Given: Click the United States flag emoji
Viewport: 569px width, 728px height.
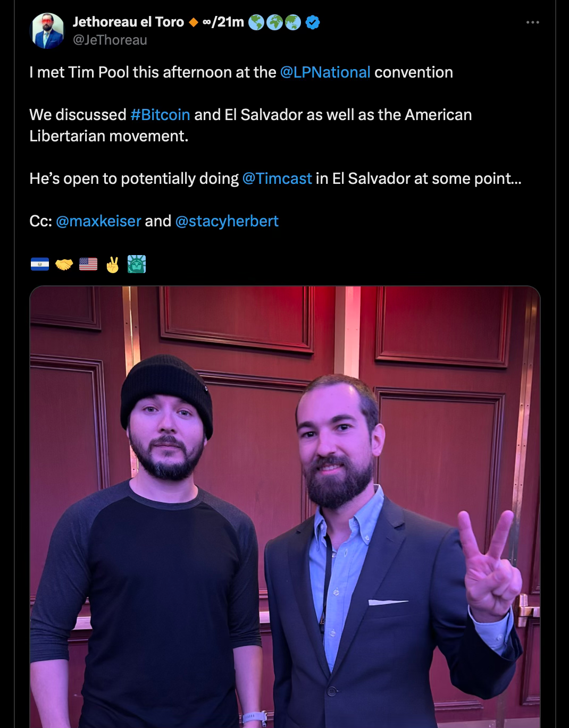Looking at the screenshot, I should point(88,264).
